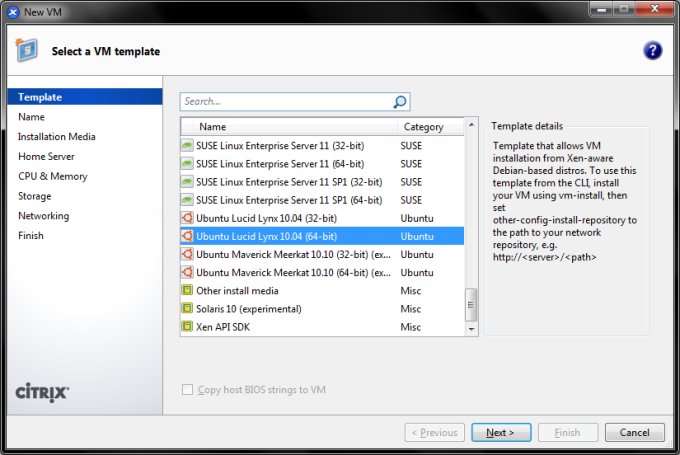680x455 pixels.
Task: Select the Solaris 10 (experimental) template
Action: coord(322,308)
